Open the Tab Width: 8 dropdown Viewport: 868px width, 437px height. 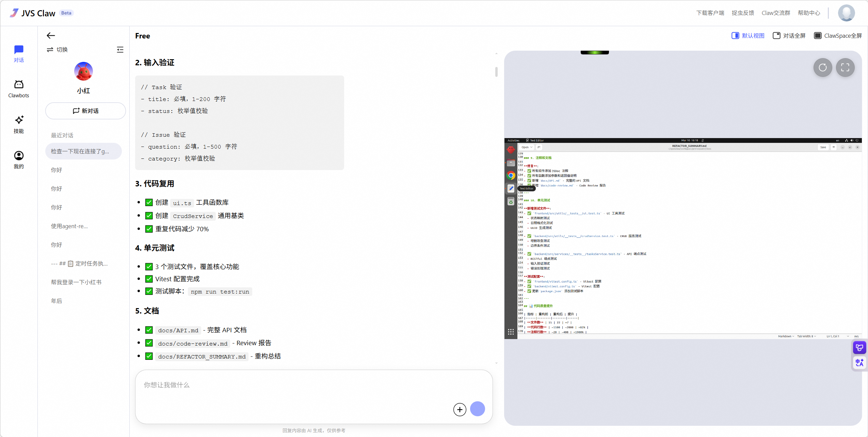point(806,336)
